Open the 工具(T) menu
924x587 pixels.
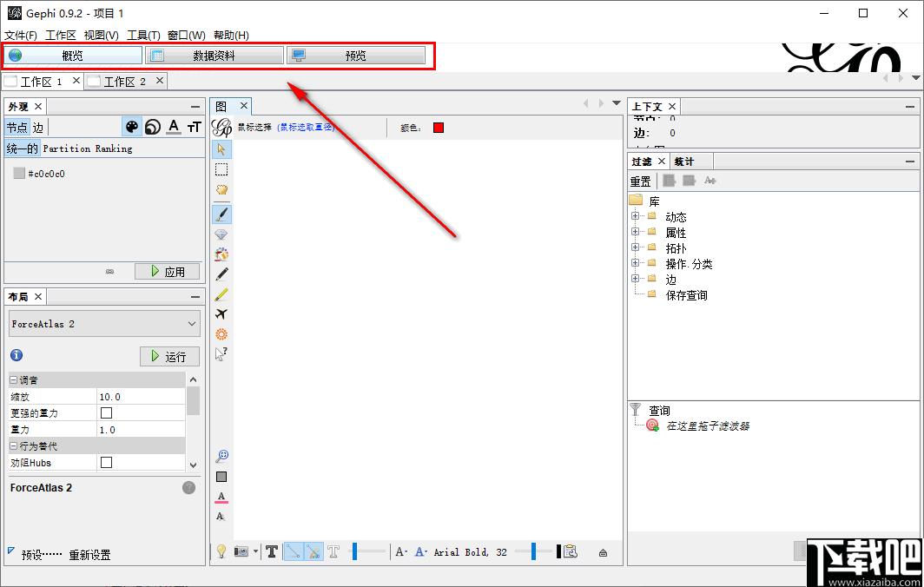click(144, 36)
